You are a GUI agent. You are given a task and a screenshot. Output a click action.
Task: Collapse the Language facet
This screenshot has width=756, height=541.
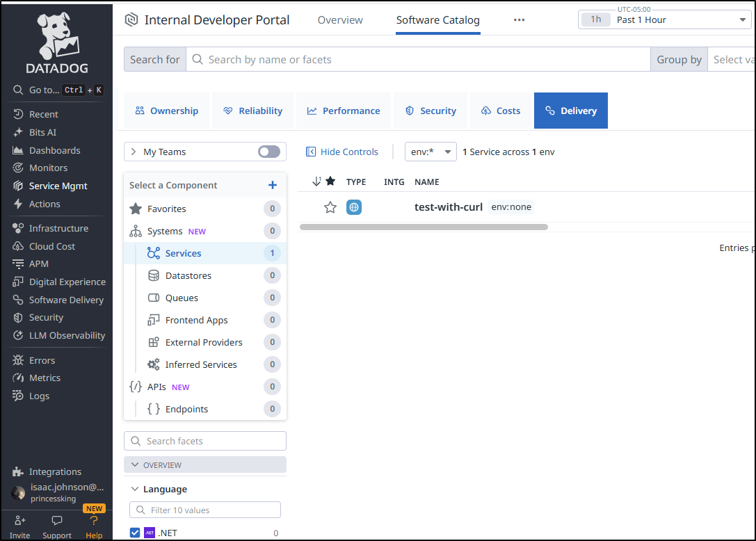click(x=135, y=489)
